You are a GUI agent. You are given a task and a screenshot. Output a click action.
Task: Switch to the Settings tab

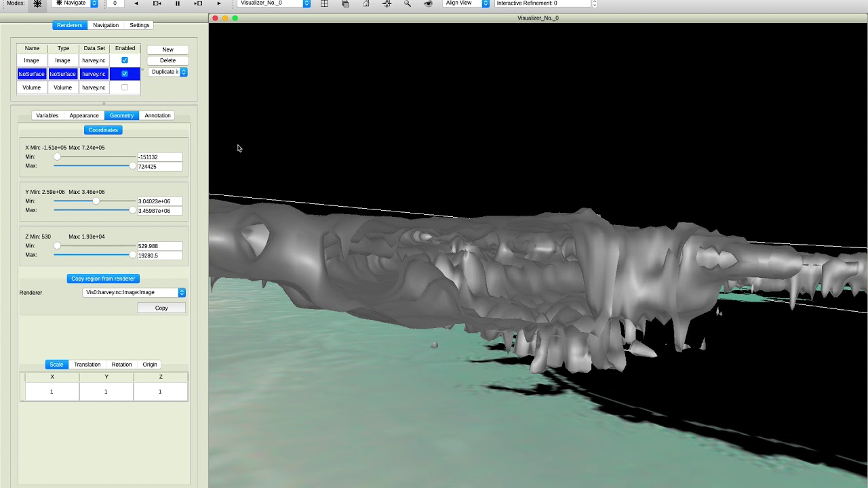click(140, 25)
